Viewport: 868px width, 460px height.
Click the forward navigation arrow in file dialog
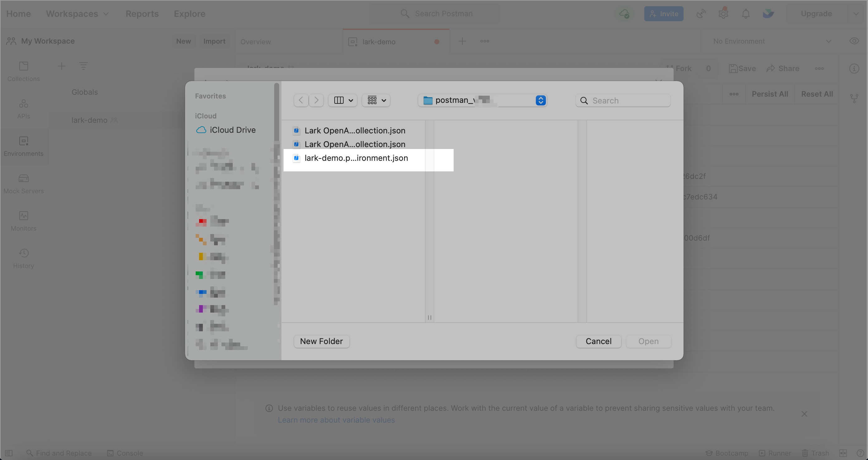click(316, 100)
